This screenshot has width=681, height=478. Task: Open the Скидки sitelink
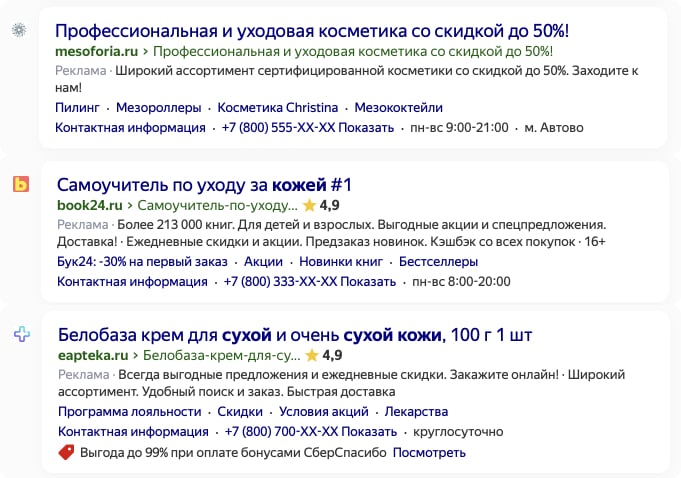(240, 412)
